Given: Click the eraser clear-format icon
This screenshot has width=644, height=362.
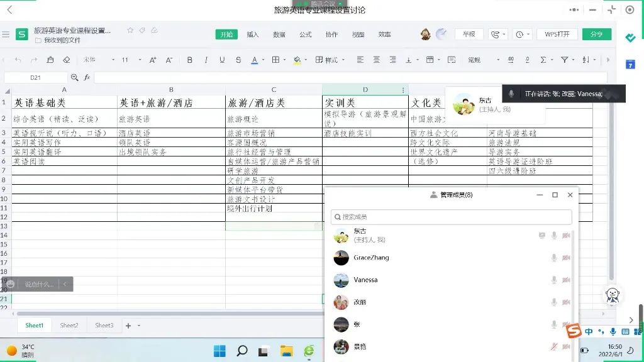Looking at the screenshot, I should [67, 60].
